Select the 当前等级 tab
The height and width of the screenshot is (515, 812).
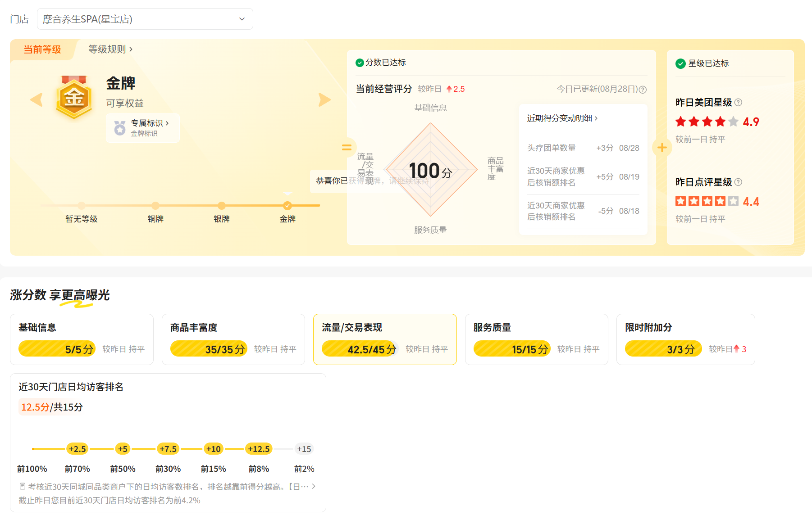42,50
